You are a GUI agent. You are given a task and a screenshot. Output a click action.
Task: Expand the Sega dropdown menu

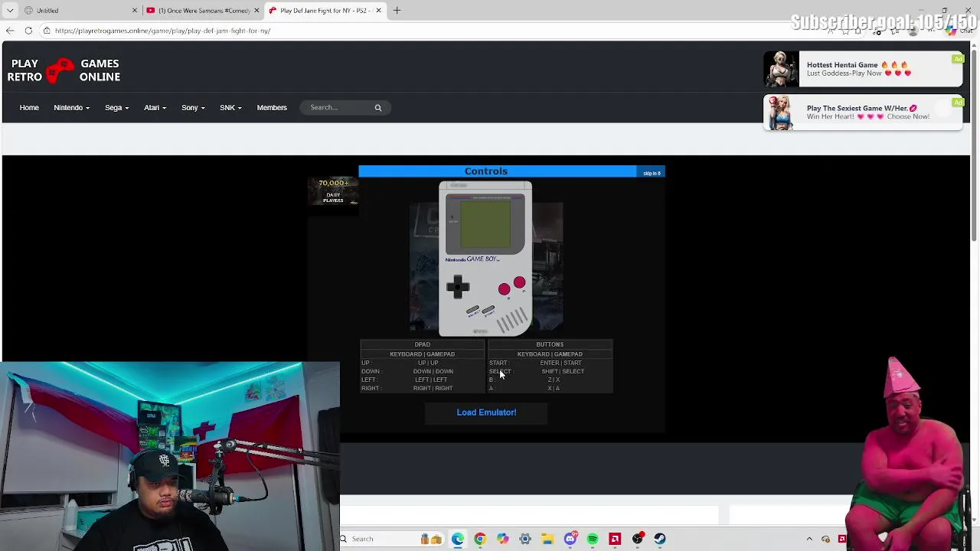(x=116, y=107)
